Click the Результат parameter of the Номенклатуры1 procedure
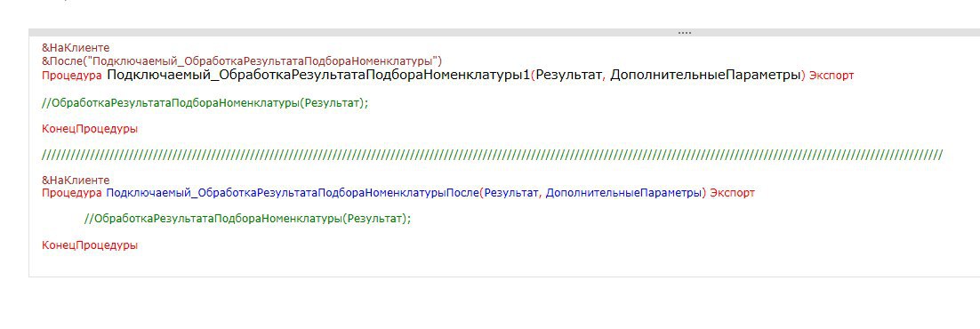The height and width of the screenshot is (329, 980). 569,75
